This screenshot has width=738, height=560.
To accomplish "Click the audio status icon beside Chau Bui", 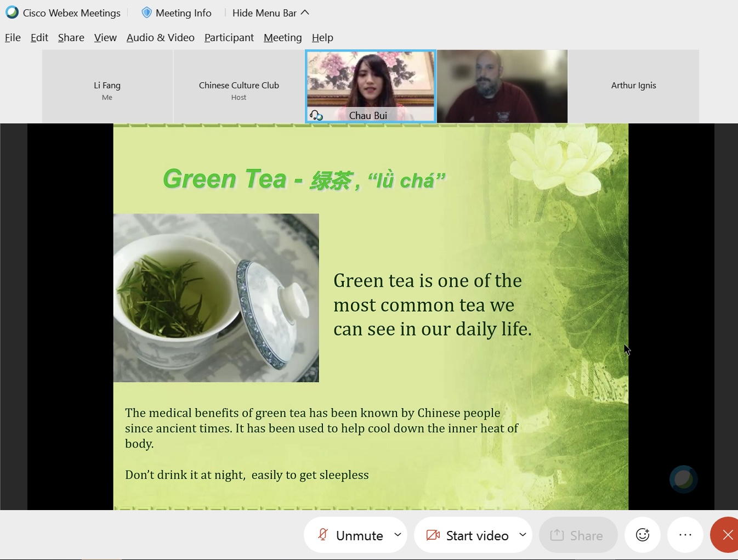I will pos(316,115).
